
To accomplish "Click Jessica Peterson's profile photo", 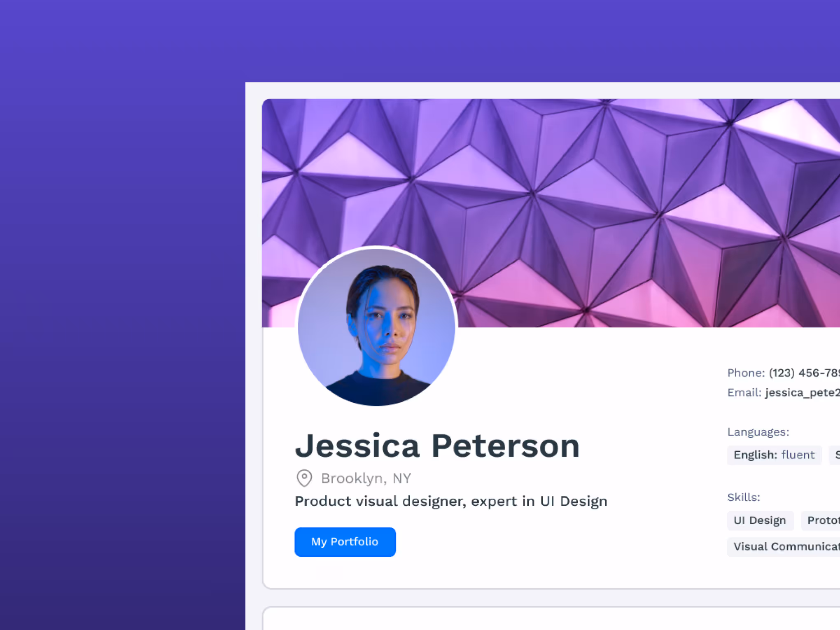I will [376, 327].
